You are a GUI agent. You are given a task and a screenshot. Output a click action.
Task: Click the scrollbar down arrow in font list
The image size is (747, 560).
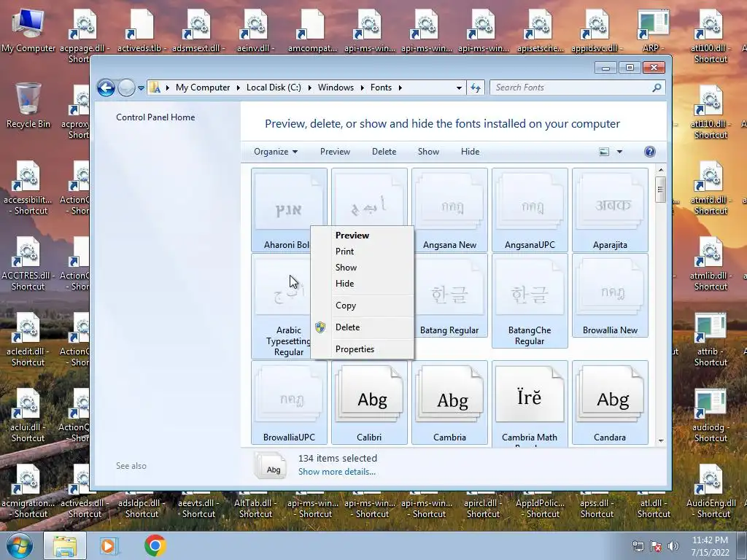[x=661, y=441]
